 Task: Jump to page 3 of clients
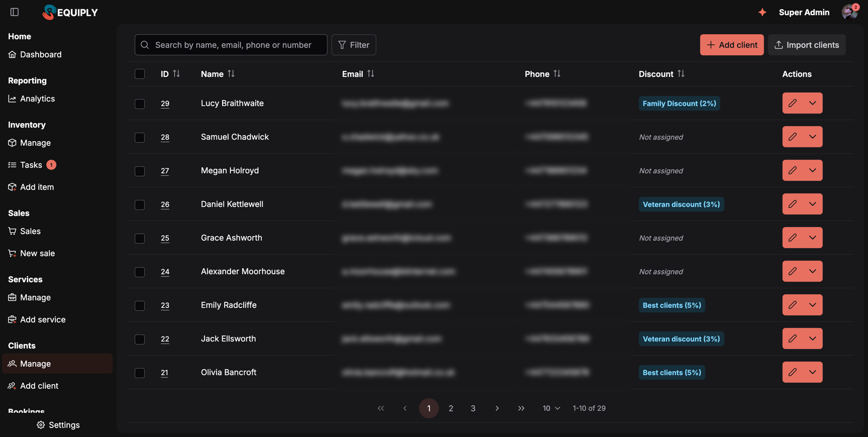[473, 408]
